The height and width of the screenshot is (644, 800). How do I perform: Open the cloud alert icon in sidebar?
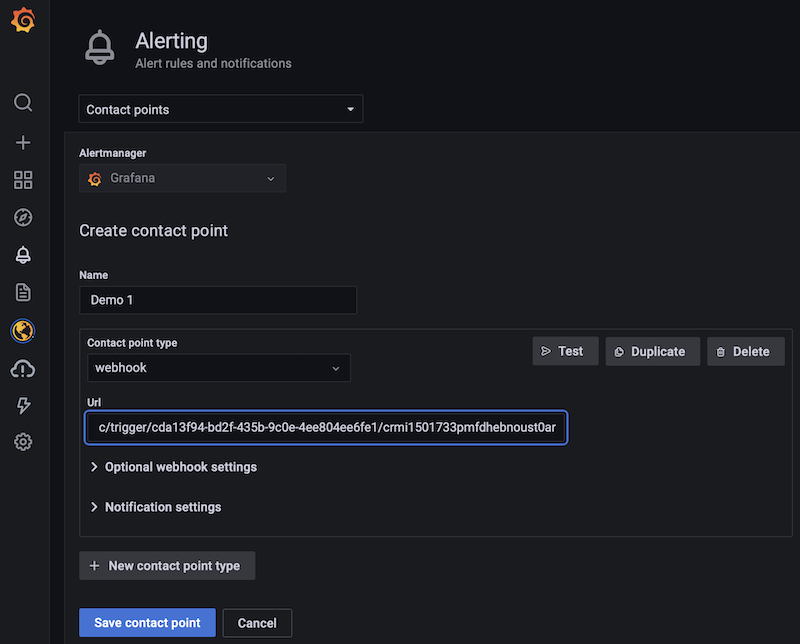coord(23,369)
